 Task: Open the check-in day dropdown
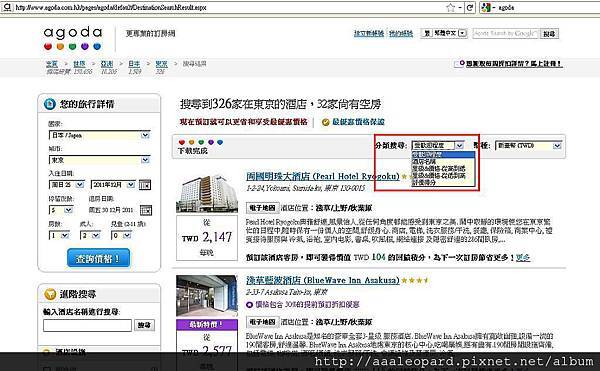pyautogui.click(x=67, y=185)
